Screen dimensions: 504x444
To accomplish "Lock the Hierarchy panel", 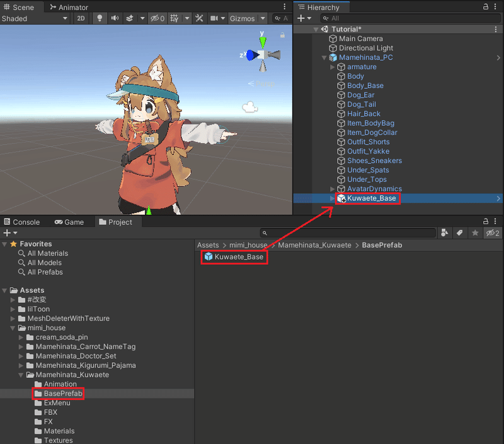I will coord(486,6).
